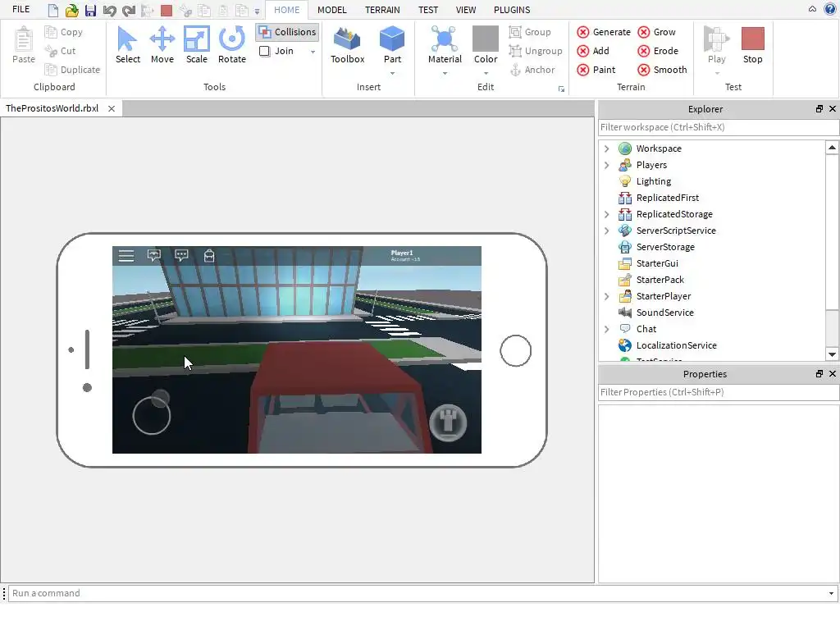Click Paint terrain tool
The width and height of the screenshot is (840, 630).
[x=596, y=70]
